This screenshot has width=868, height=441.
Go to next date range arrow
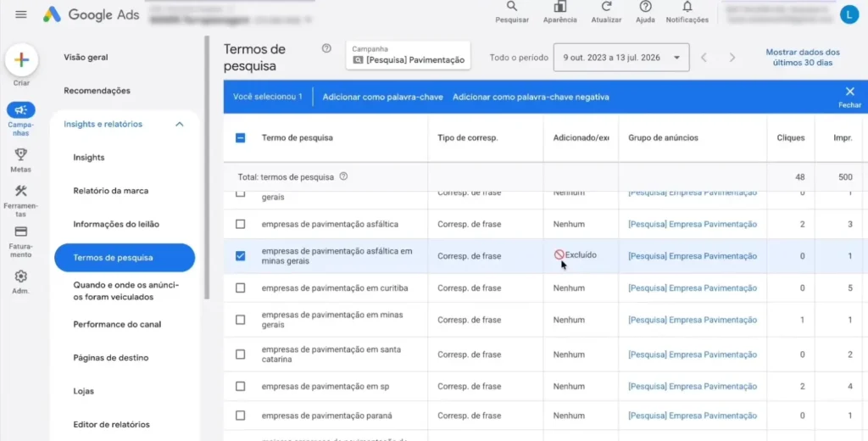[732, 58]
